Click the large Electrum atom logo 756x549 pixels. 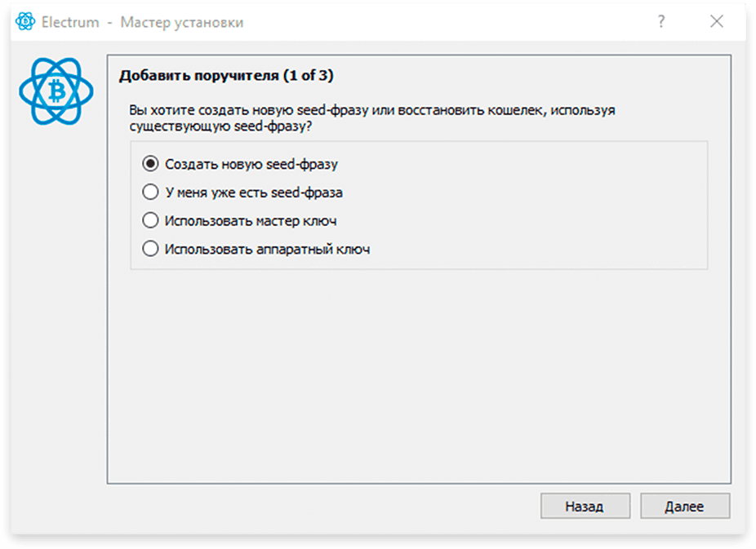point(56,91)
